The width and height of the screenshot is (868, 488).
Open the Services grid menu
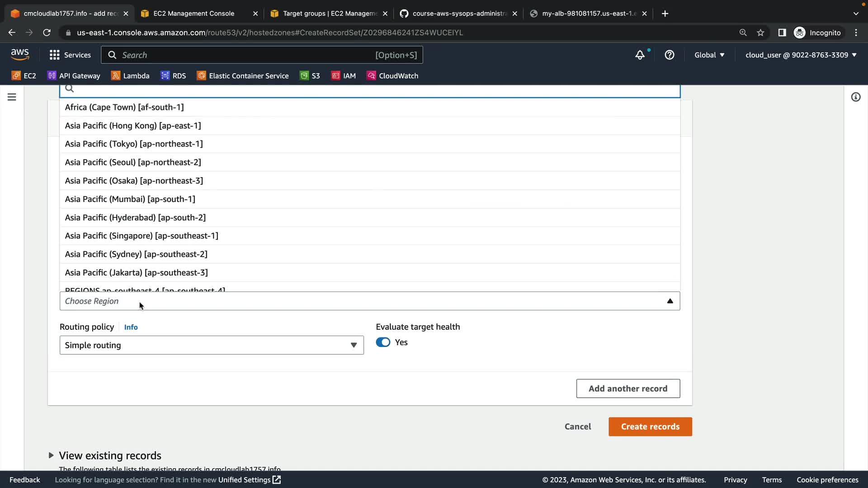(70, 55)
